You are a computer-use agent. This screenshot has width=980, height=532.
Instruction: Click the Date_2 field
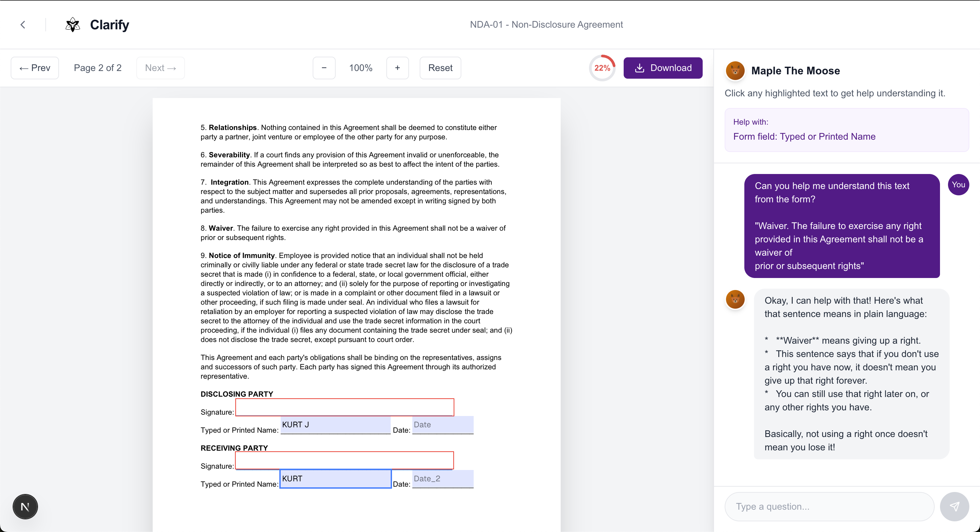(x=442, y=479)
